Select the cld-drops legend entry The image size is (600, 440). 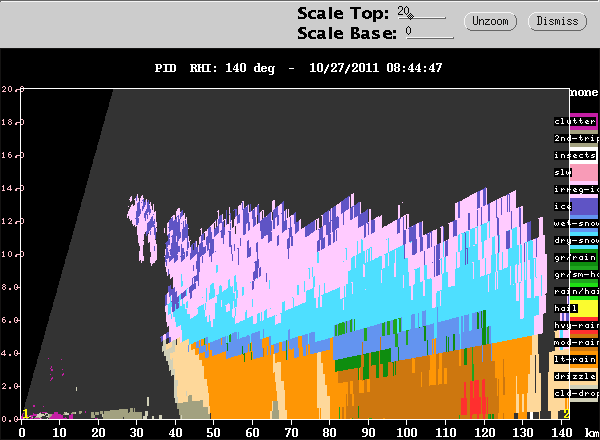click(x=575, y=393)
